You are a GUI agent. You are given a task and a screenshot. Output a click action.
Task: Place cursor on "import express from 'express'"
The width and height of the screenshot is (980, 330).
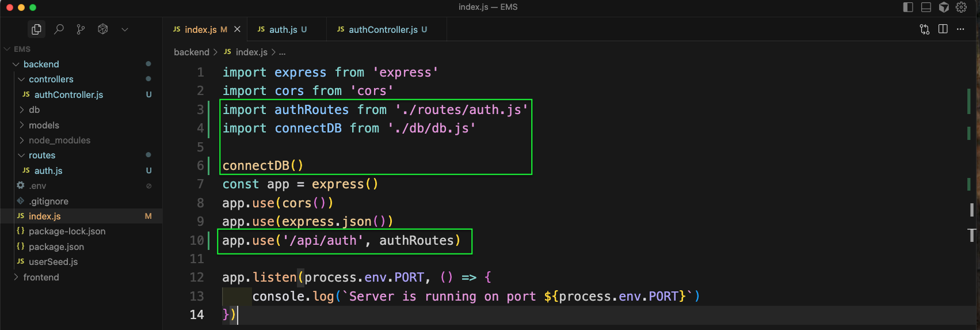click(330, 73)
